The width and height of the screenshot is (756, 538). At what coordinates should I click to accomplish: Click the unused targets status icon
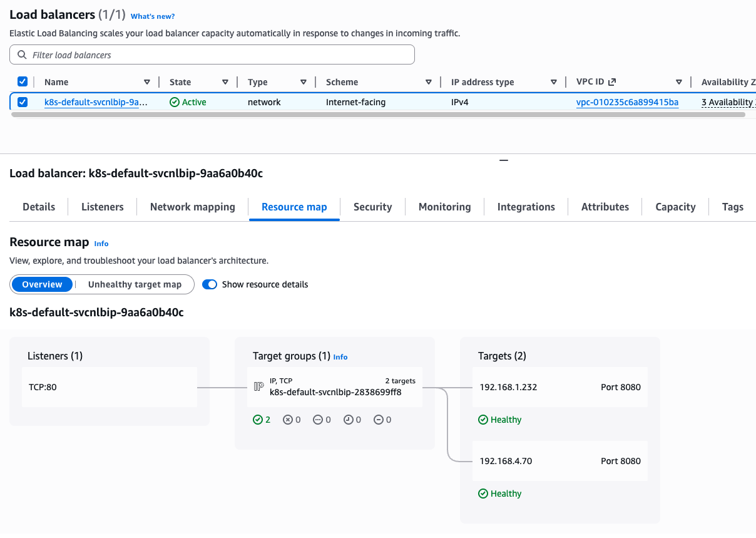(x=318, y=420)
